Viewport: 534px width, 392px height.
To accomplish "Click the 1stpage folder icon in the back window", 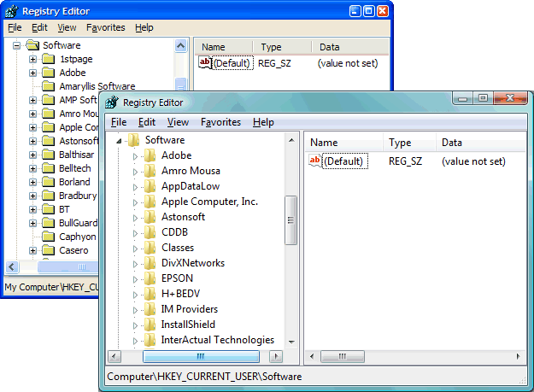I will [x=48, y=59].
